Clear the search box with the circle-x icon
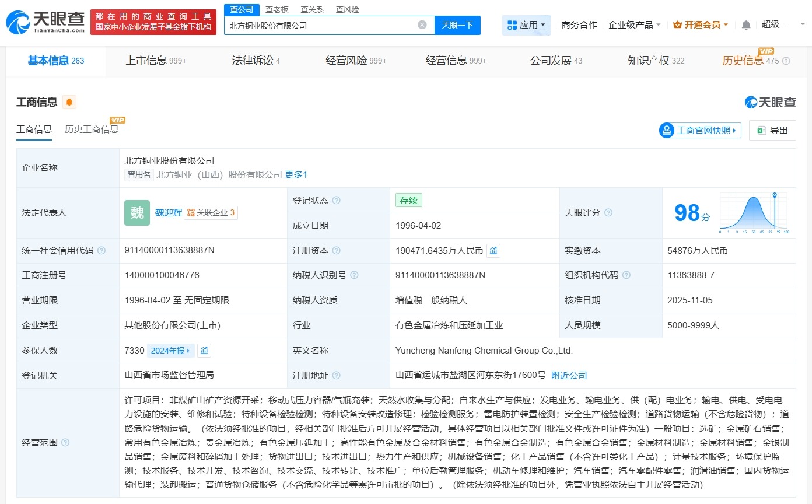812x504 pixels. (422, 24)
